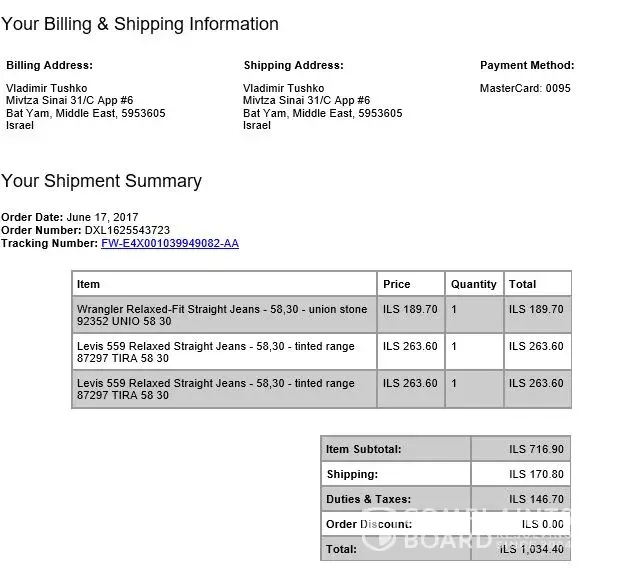
Task: Click the Price column header
Action: [397, 284]
